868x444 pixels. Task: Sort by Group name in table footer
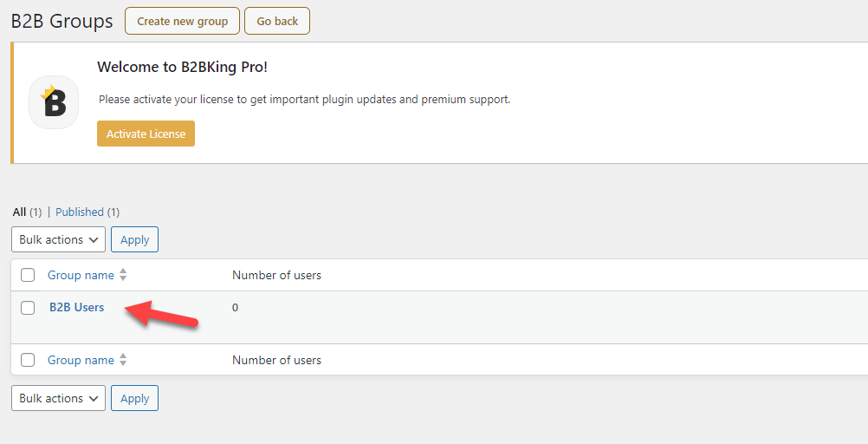pos(81,360)
